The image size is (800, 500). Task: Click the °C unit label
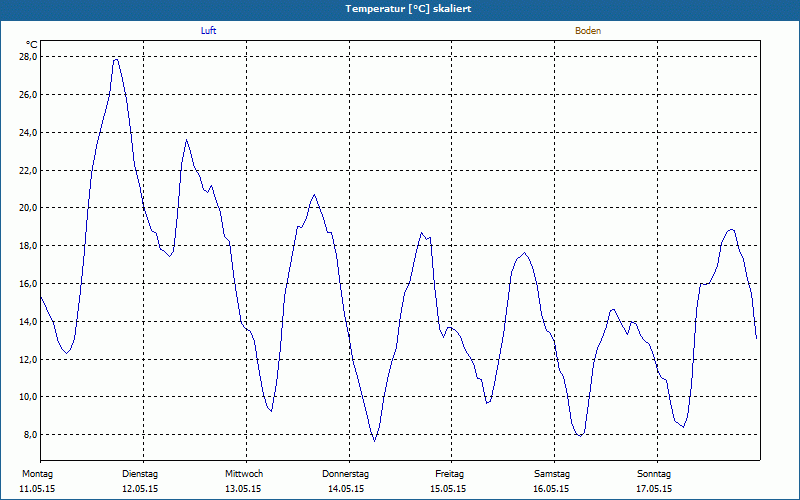(x=32, y=45)
